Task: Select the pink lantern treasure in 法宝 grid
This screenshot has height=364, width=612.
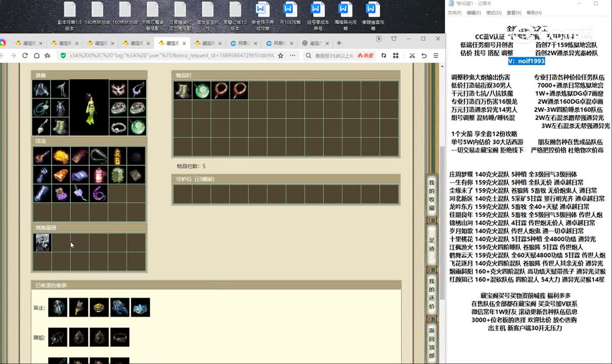Action: [x=99, y=175]
